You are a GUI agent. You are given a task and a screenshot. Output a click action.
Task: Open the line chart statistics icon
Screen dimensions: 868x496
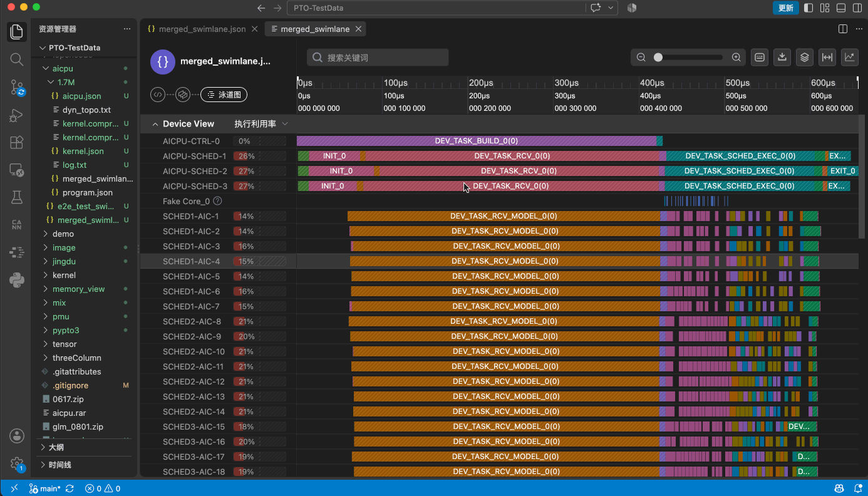850,57
